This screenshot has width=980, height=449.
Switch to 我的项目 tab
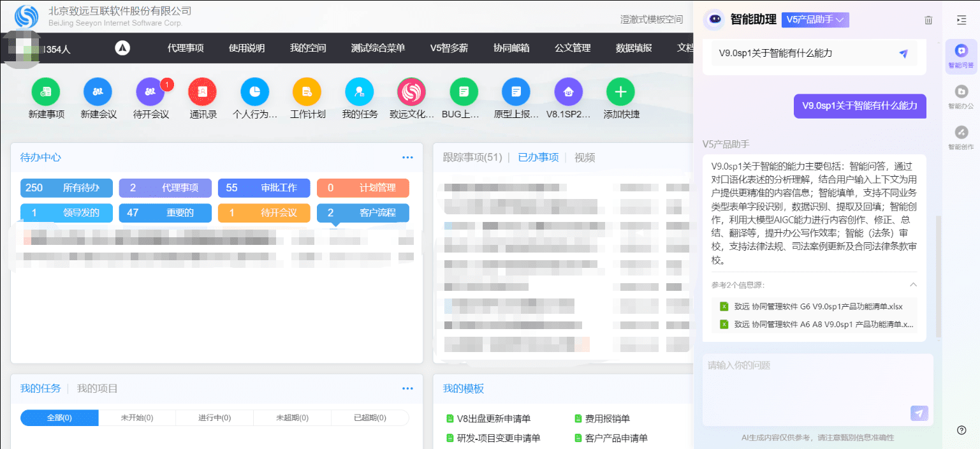pos(98,388)
